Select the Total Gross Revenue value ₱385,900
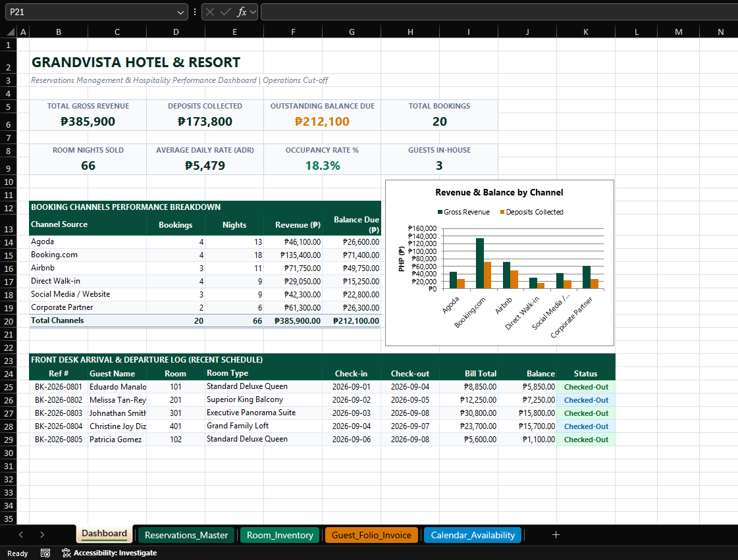738x560 pixels. [x=88, y=122]
